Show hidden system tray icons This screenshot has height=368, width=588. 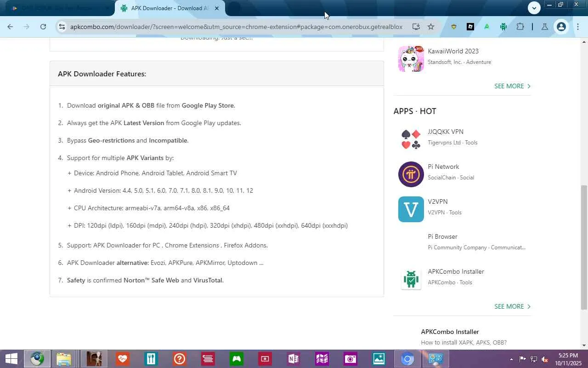pyautogui.click(x=511, y=359)
